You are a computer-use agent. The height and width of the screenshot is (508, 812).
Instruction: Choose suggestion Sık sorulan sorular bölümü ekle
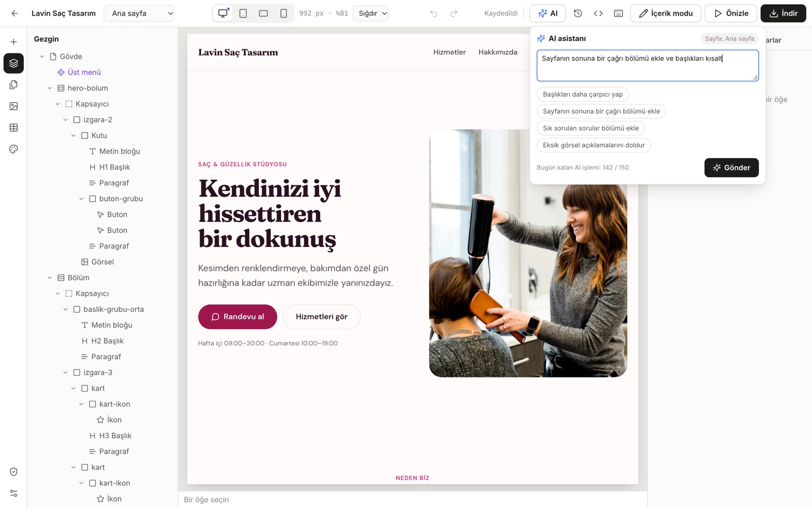click(x=591, y=128)
